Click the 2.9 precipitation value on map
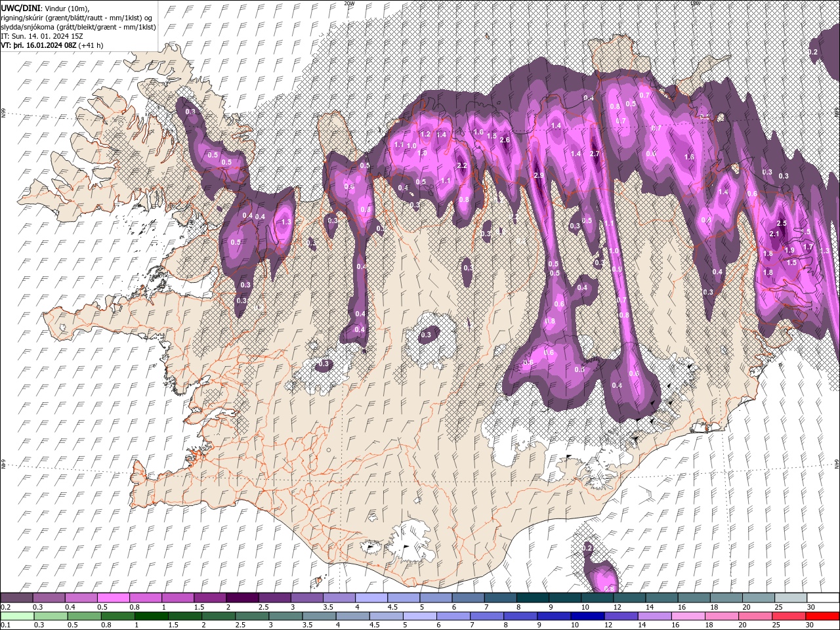Viewport: 840px width, 630px height. tap(539, 176)
